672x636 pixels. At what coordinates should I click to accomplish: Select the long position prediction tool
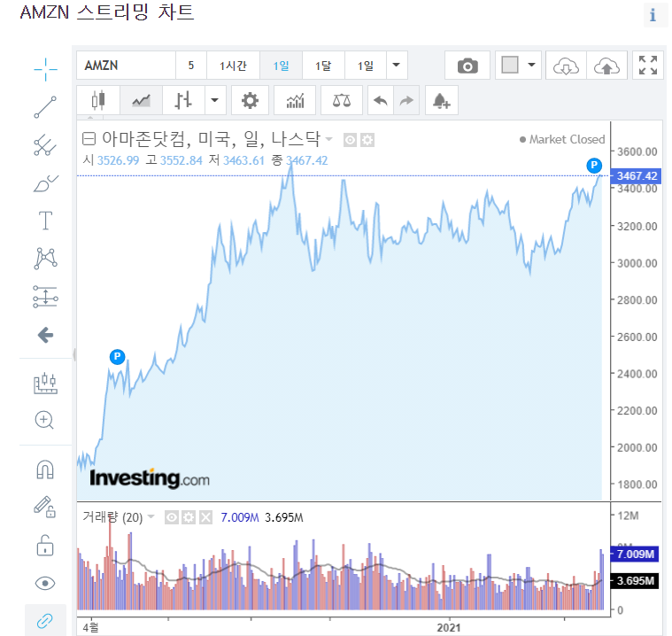[x=45, y=297]
